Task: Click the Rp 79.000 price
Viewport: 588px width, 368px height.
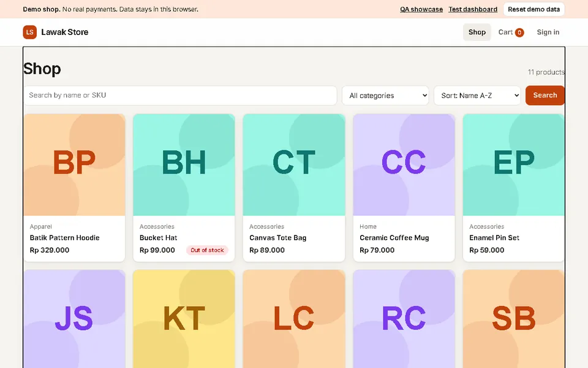Action: click(x=377, y=250)
